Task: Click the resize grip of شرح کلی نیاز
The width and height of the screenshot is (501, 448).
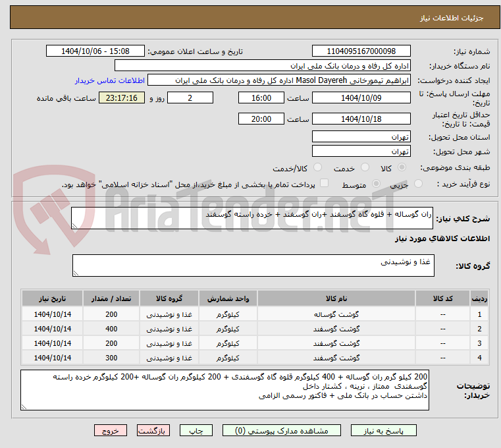Action: click(75, 226)
